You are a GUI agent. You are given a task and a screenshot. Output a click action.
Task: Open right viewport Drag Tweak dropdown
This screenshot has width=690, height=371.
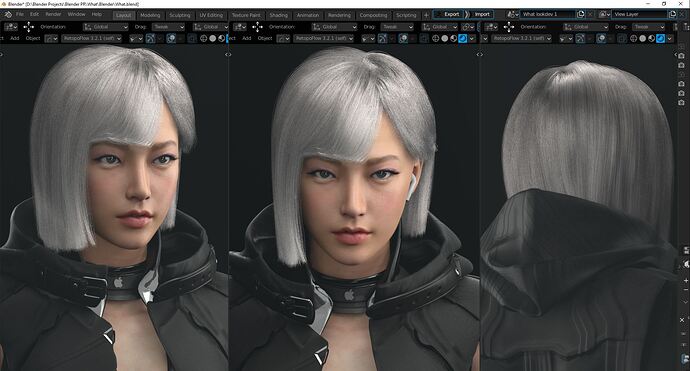(649, 27)
